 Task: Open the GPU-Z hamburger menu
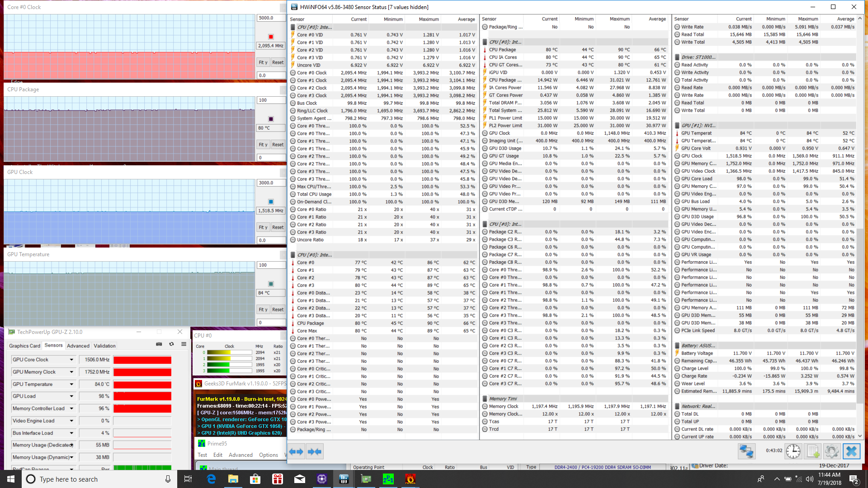(184, 344)
